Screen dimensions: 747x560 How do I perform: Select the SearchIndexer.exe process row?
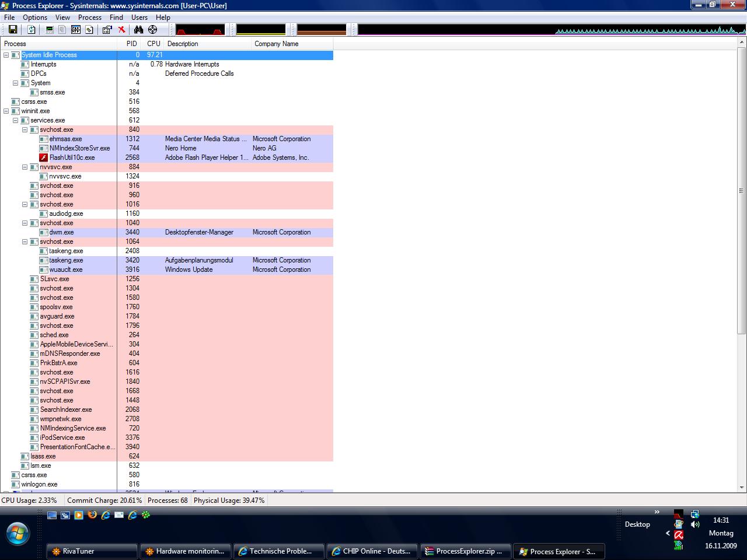(167, 409)
